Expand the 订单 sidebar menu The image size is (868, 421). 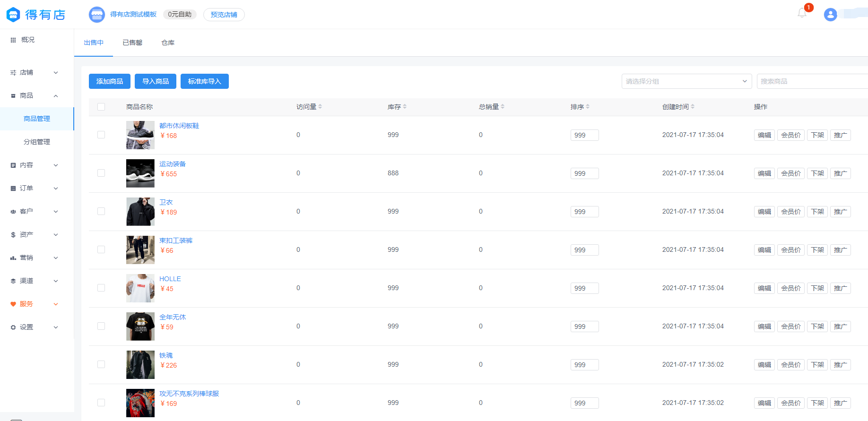[x=35, y=188]
